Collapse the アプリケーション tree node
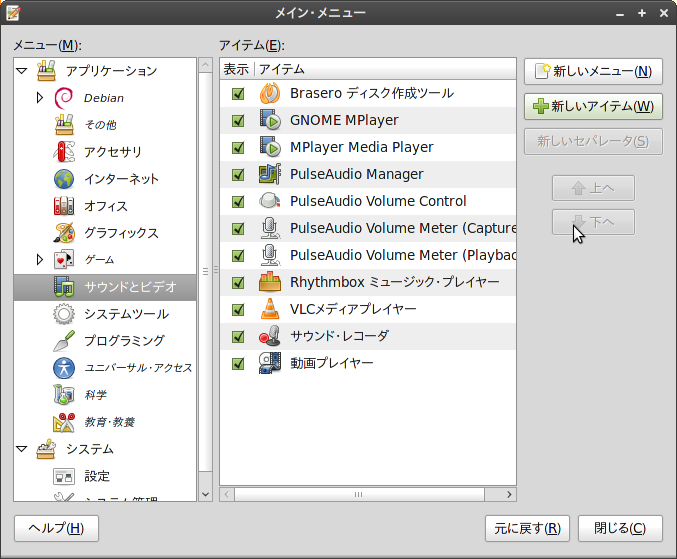 22,70
